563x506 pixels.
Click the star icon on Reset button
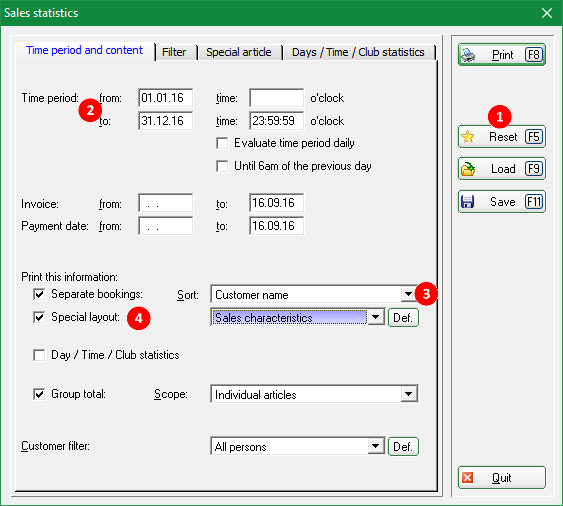pyautogui.click(x=468, y=137)
